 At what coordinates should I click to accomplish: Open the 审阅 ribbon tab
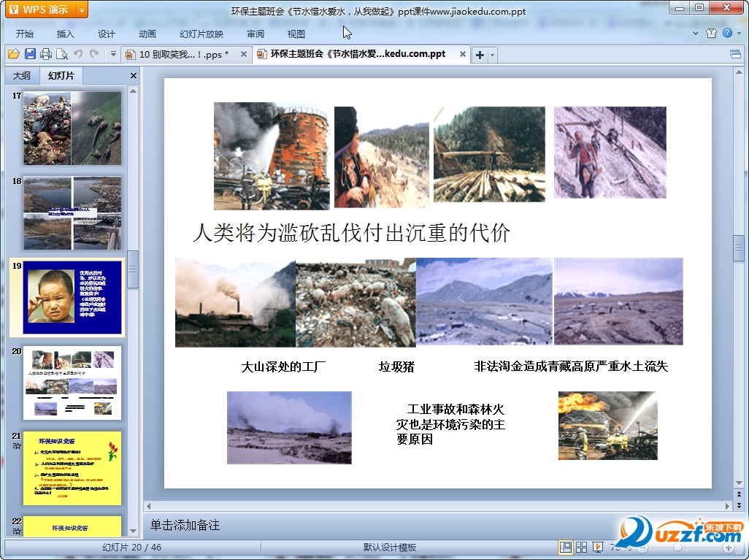click(x=256, y=34)
